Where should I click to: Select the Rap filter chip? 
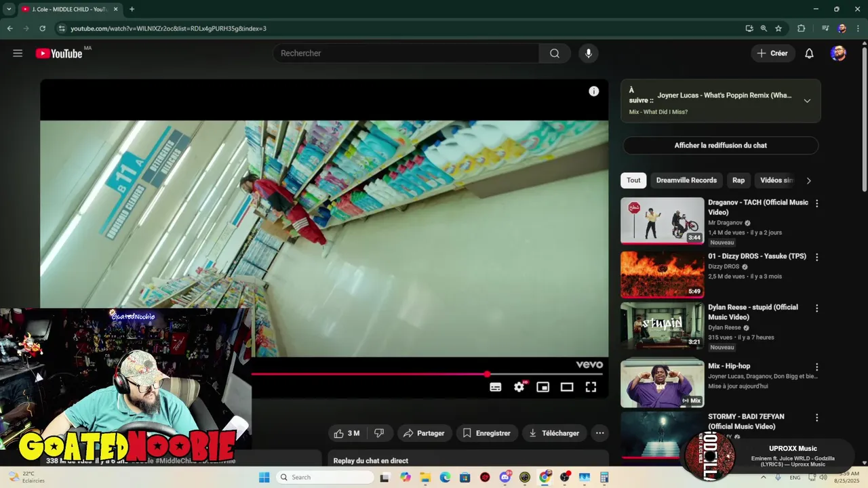coord(738,180)
